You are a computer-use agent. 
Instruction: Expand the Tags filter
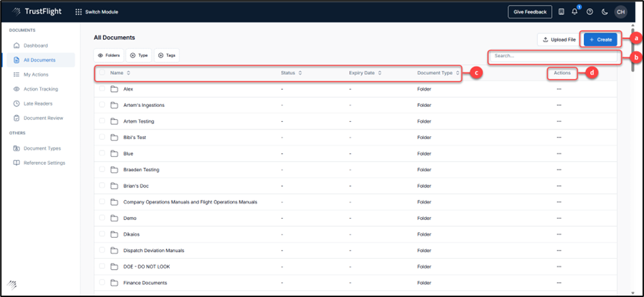coord(166,55)
